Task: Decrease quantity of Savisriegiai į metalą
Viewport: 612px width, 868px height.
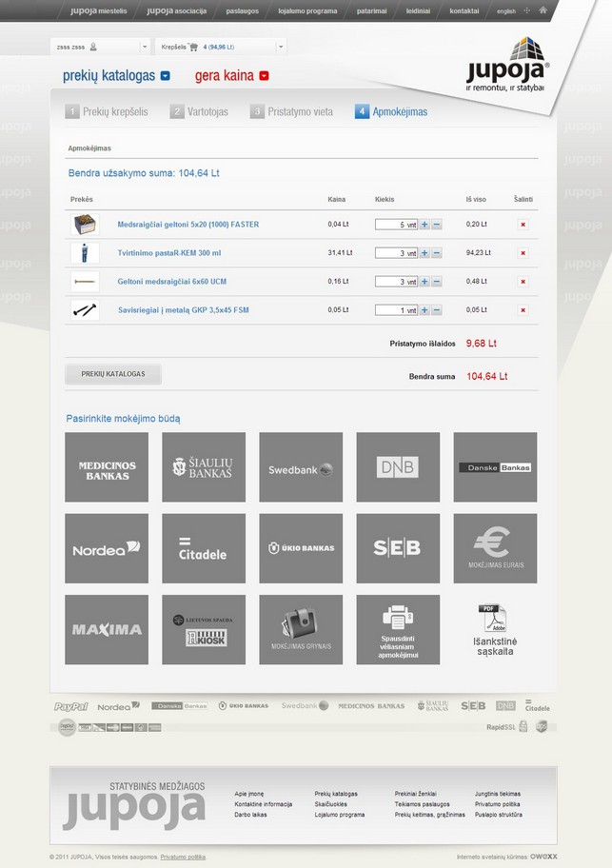Action: [437, 310]
